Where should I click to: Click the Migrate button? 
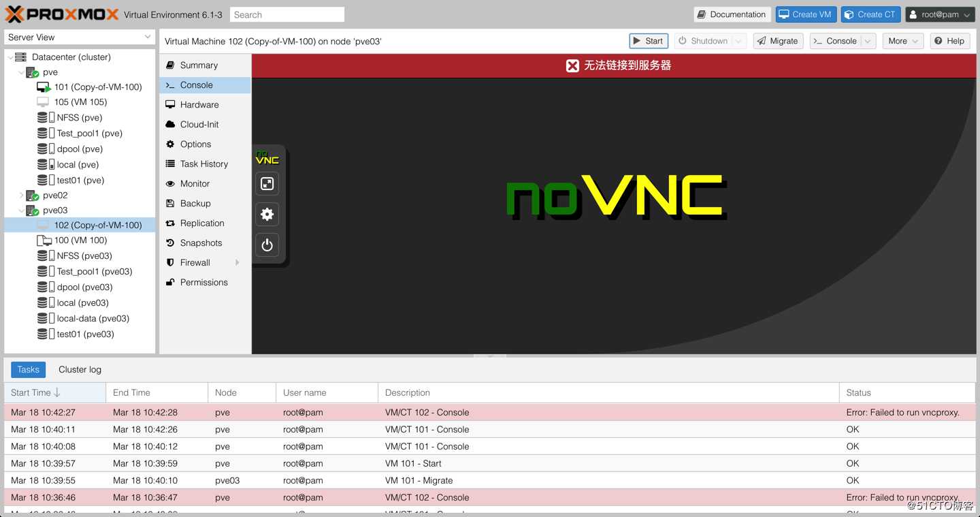778,41
